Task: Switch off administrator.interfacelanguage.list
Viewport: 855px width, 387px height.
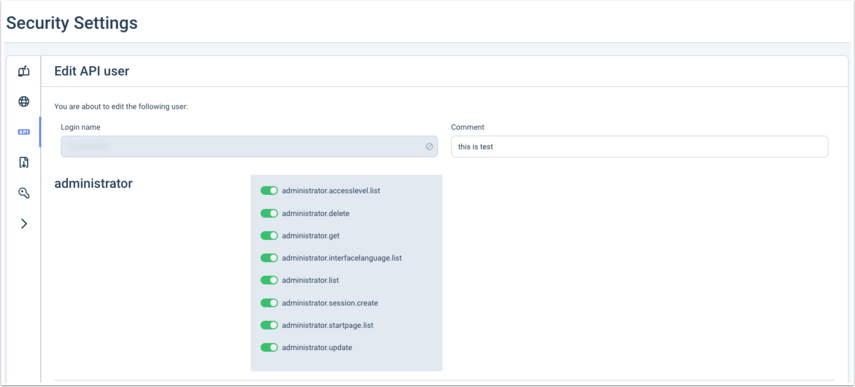Action: point(269,258)
